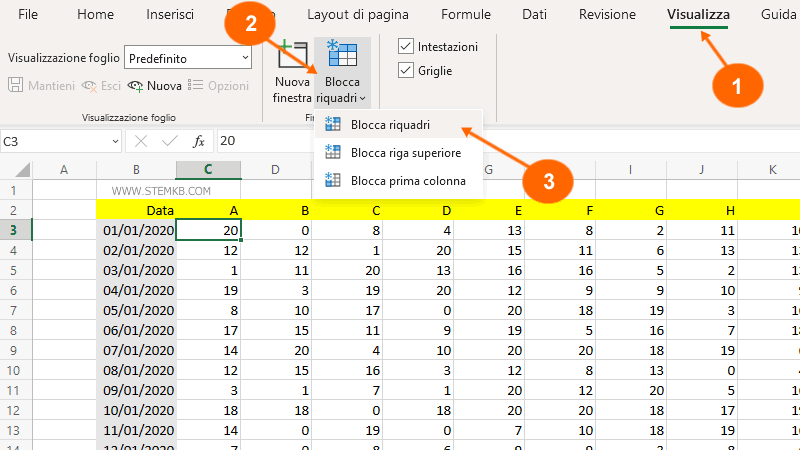The height and width of the screenshot is (450, 800).
Task: Uncheck the Intestazioni checkbox
Action: pyautogui.click(x=406, y=47)
